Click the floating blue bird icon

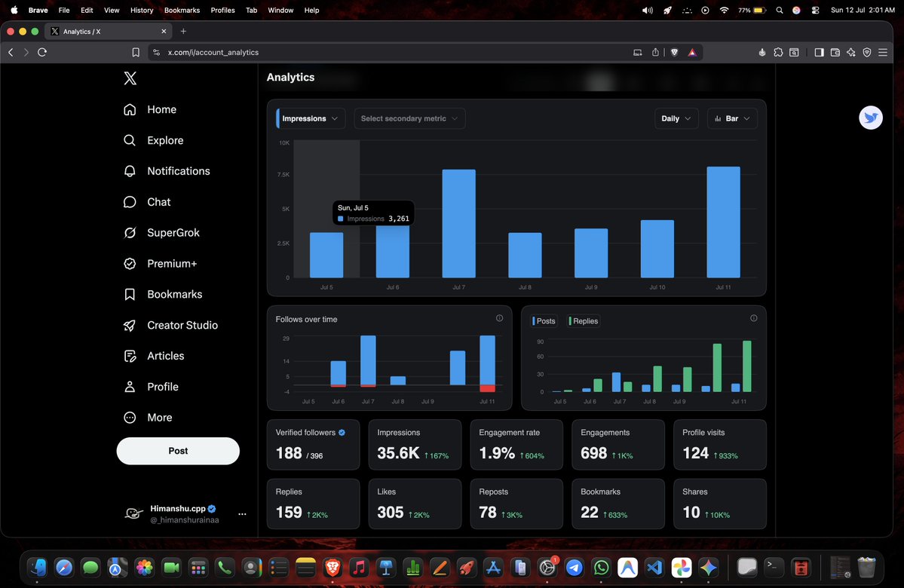[871, 118]
